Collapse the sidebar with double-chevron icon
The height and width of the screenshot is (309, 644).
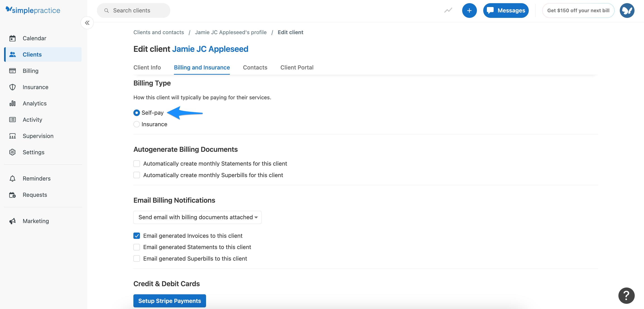pyautogui.click(x=87, y=23)
